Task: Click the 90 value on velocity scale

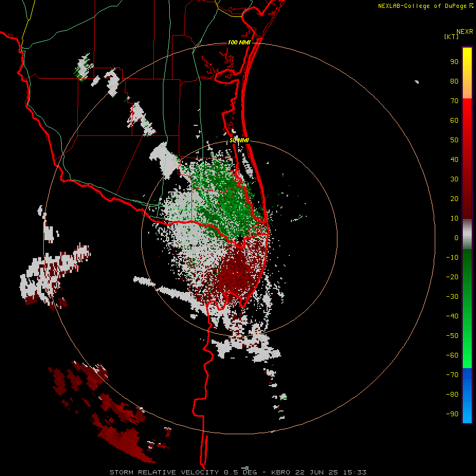Action: pyautogui.click(x=454, y=62)
